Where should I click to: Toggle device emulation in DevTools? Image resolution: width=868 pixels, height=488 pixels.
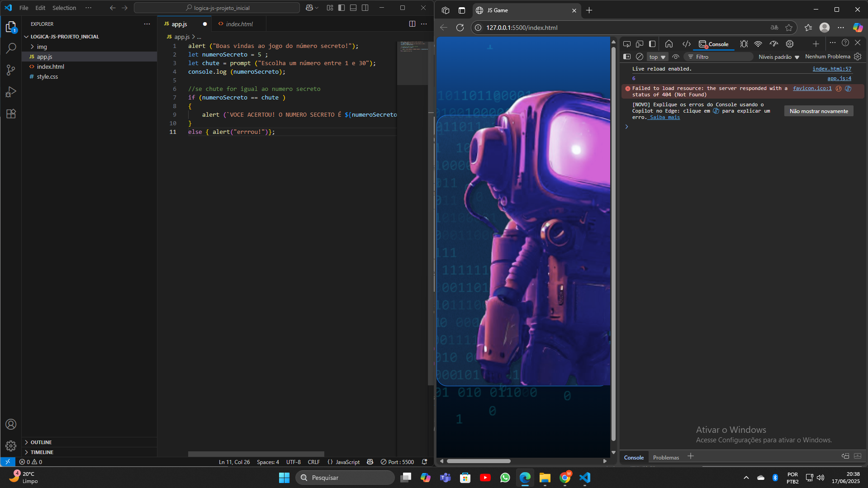click(640, 44)
